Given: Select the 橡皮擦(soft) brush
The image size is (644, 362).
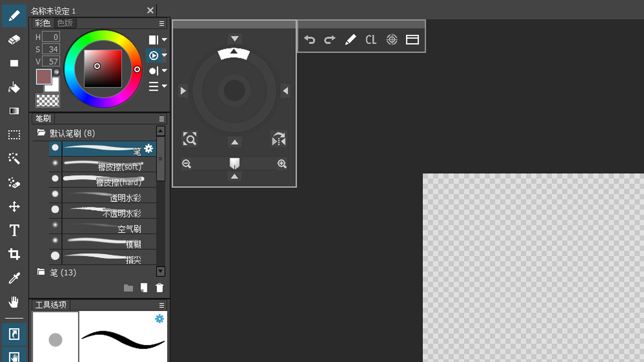Looking at the screenshot, I should 103,164.
